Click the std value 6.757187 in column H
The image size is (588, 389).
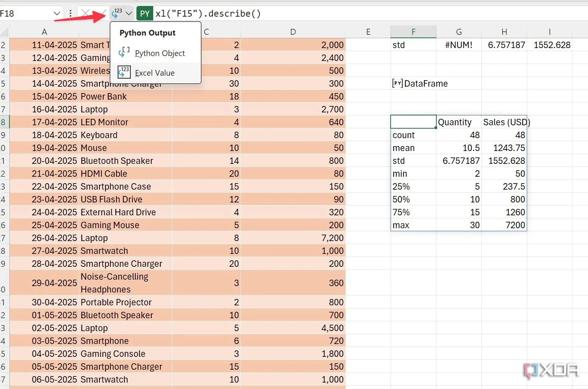pyautogui.click(x=504, y=45)
